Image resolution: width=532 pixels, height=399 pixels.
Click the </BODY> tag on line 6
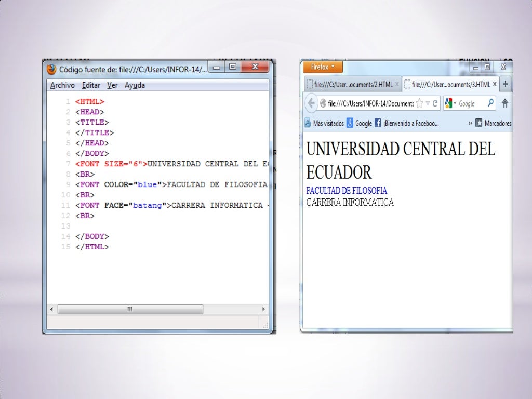(92, 153)
